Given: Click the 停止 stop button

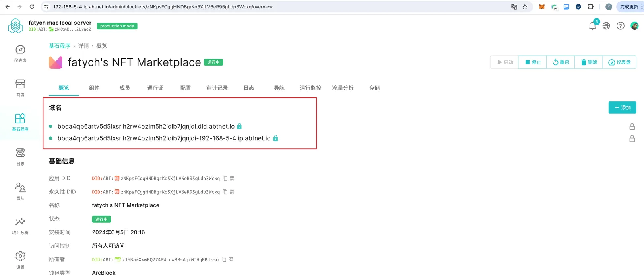Looking at the screenshot, I should click(x=533, y=62).
